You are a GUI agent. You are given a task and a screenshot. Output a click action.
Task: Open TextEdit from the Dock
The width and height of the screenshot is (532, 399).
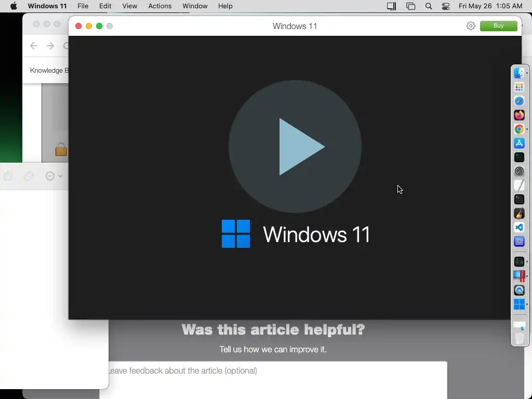(x=519, y=185)
